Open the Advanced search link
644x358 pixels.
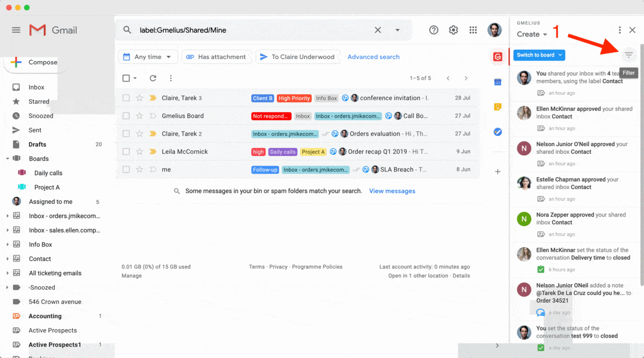374,57
